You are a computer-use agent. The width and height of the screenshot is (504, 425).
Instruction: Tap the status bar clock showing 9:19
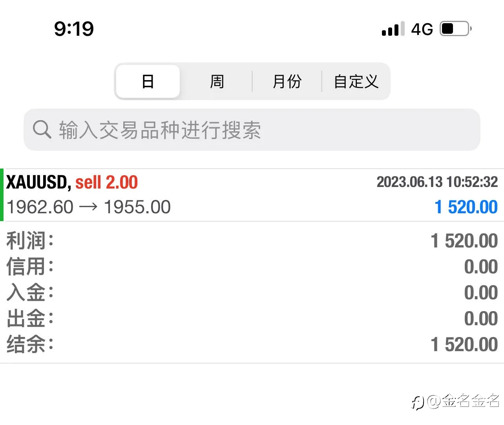[74, 29]
